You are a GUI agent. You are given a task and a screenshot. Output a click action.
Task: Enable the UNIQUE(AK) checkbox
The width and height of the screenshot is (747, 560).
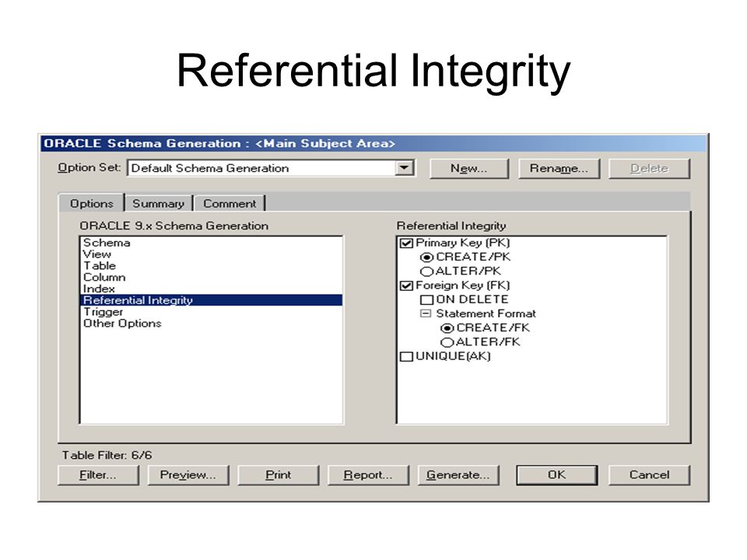coord(406,357)
